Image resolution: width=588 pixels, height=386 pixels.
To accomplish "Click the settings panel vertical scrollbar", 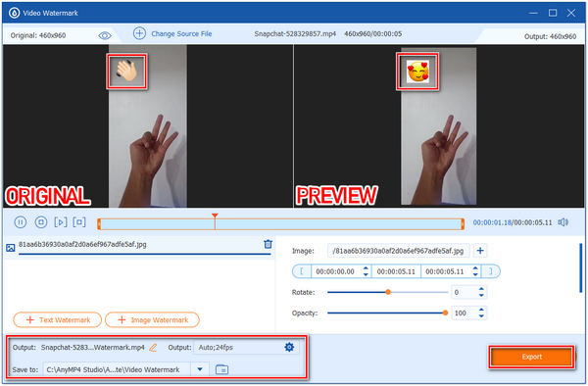I will point(580,268).
